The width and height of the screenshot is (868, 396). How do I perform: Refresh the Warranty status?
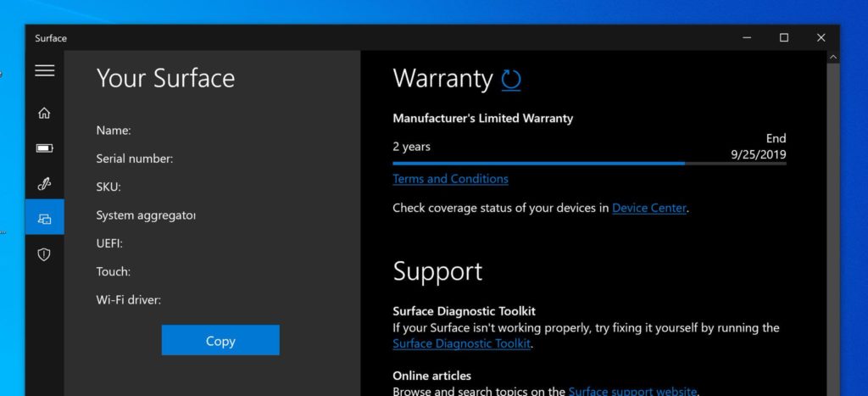[511, 80]
